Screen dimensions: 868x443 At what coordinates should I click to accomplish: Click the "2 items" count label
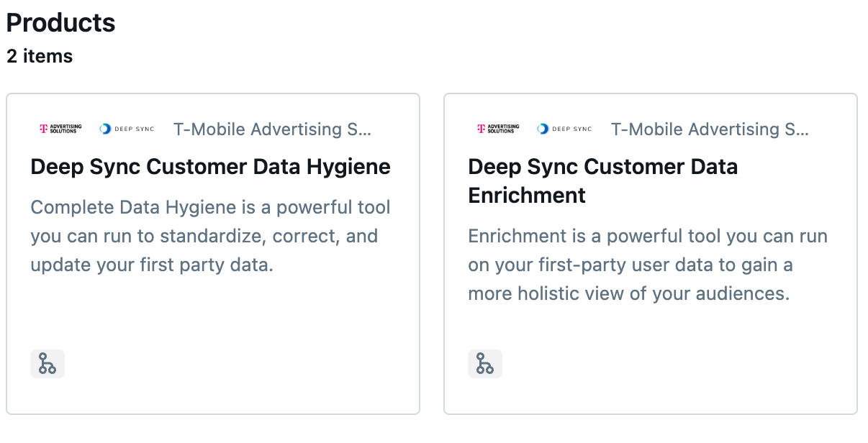(40, 56)
